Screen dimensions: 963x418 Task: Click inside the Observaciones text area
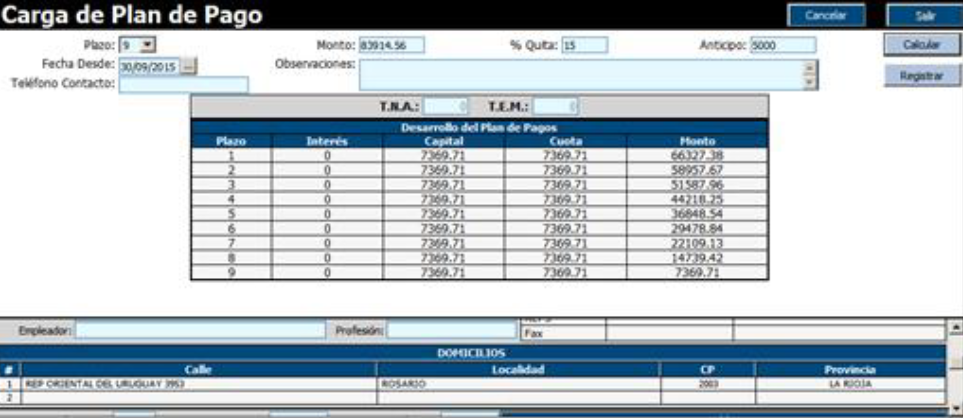pos(580,74)
